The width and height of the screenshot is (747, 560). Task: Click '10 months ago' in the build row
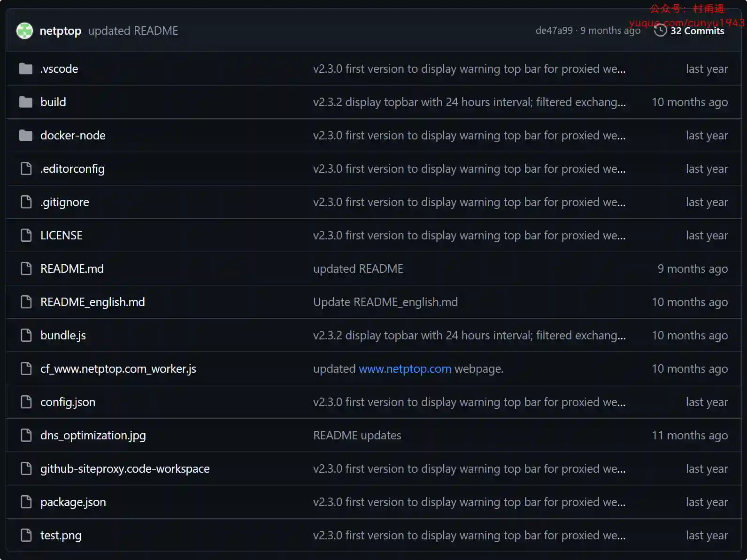click(690, 102)
